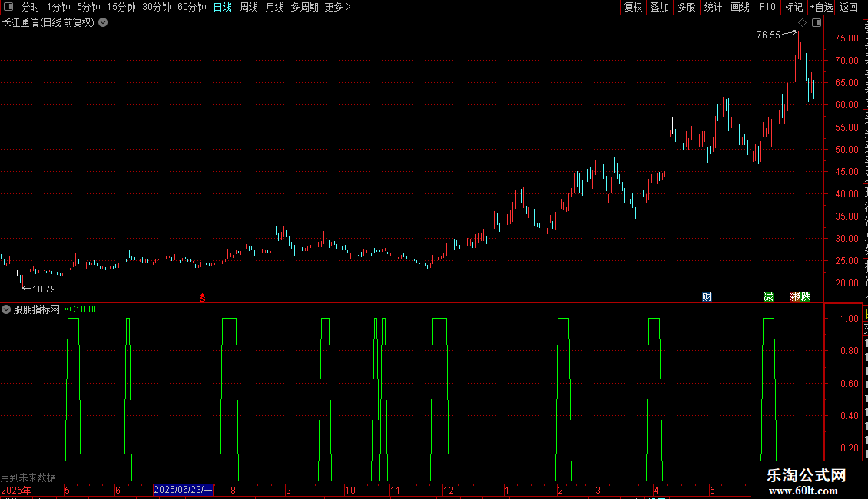
Task: Click the red S marker on chart
Action: 203,298
